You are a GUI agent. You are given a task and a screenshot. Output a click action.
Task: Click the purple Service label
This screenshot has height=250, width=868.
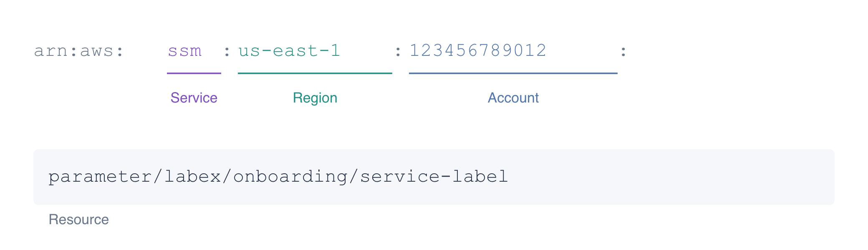point(194,98)
